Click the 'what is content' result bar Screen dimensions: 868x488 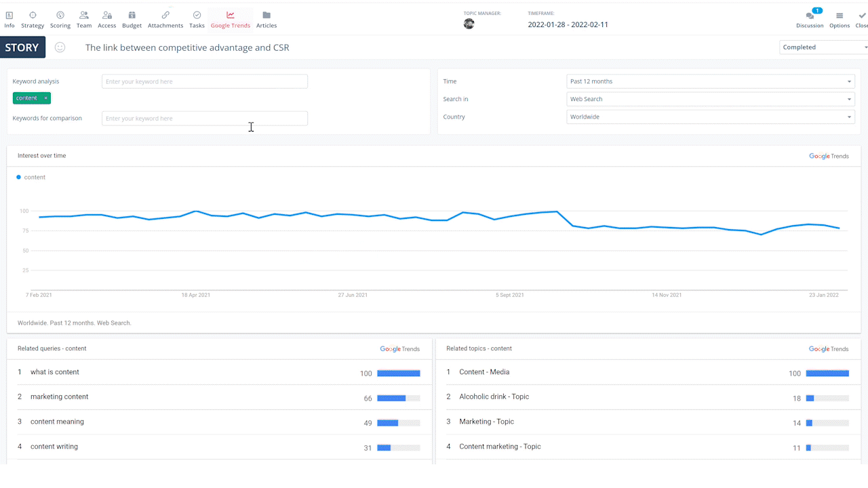(x=398, y=373)
